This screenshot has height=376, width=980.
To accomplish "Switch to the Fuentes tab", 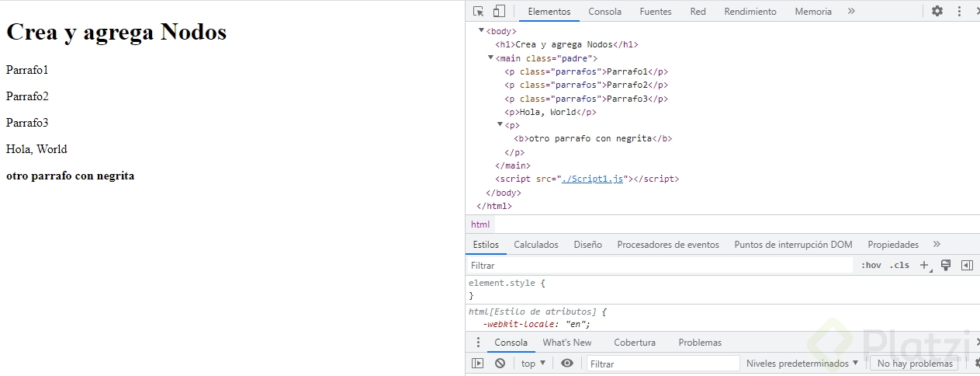I will tap(656, 12).
